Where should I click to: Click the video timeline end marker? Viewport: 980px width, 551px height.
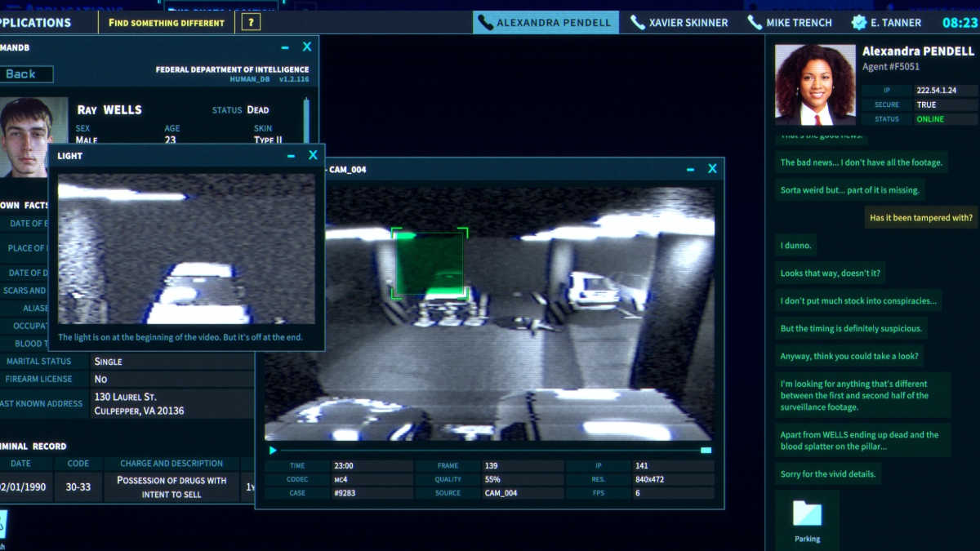tap(706, 450)
